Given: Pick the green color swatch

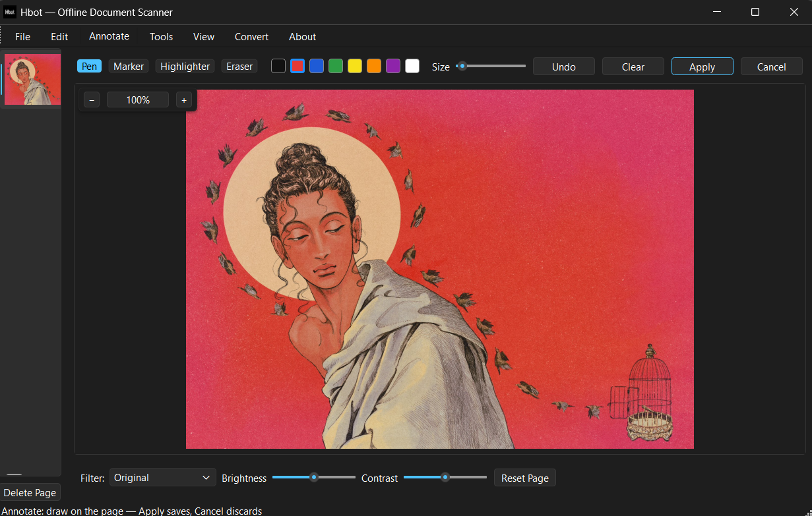Looking at the screenshot, I should [x=336, y=66].
